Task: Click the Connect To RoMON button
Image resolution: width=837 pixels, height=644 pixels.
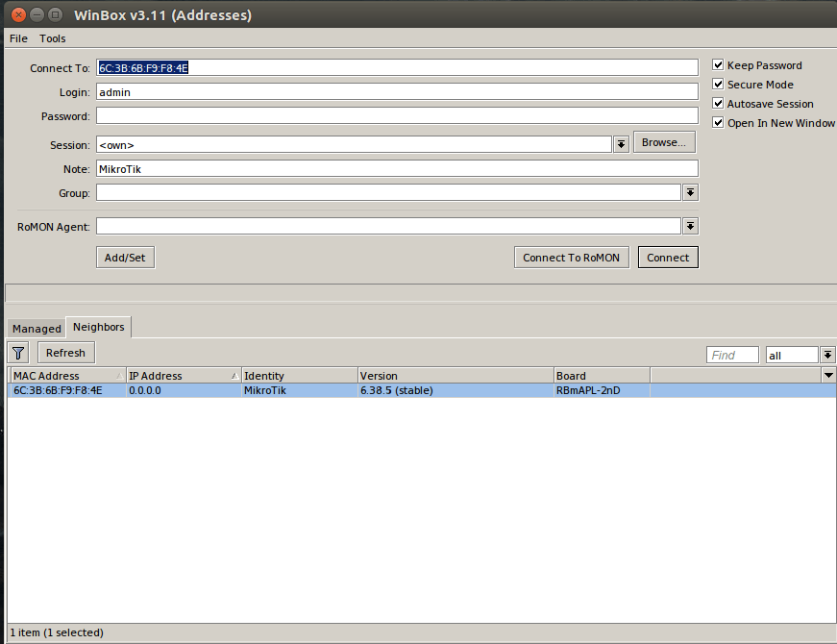Action: click(x=572, y=258)
